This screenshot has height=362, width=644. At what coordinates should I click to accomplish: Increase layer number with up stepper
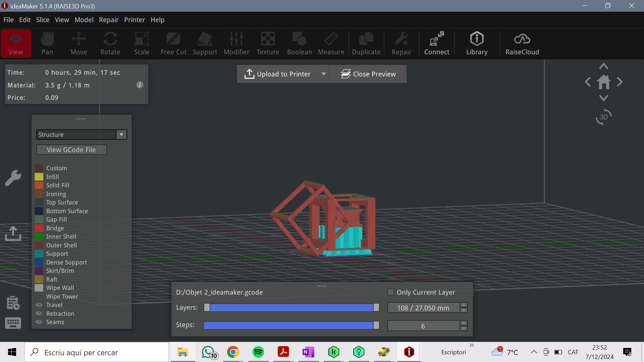pyautogui.click(x=464, y=305)
